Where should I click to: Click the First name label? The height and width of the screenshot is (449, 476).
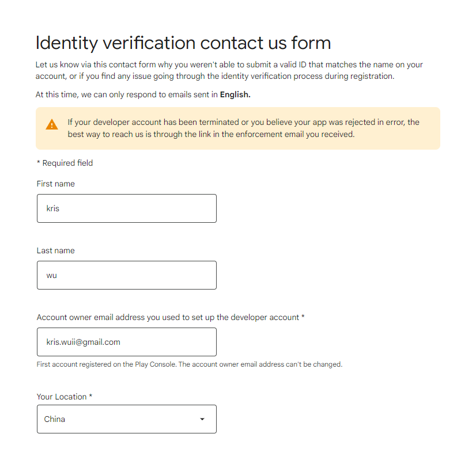click(x=55, y=184)
